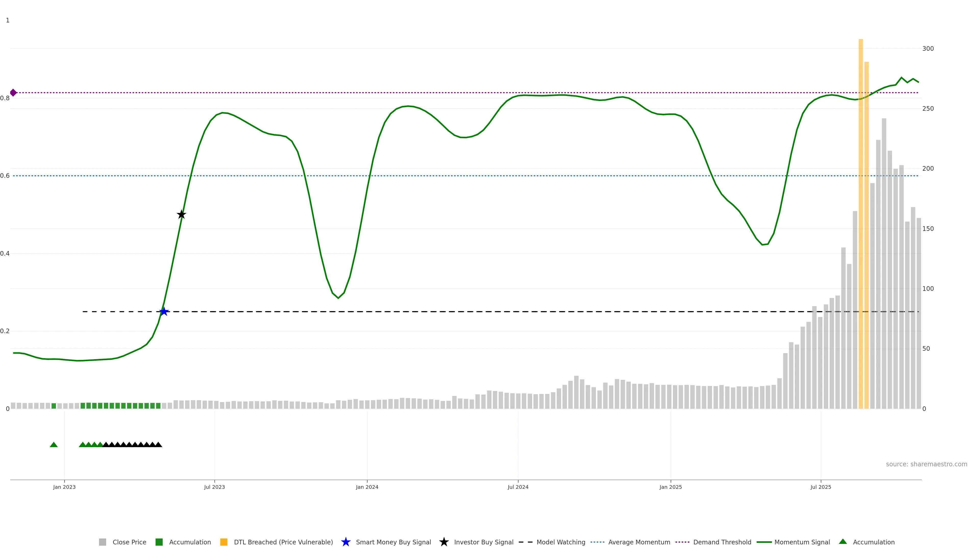The width and height of the screenshot is (980, 551).
Task: Click the orange DTL Breached legend swatch
Action: [224, 542]
